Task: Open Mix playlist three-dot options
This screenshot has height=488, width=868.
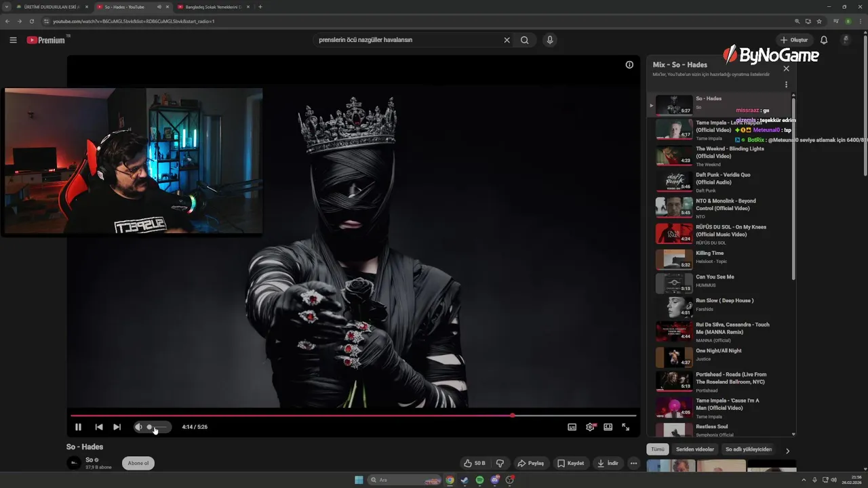Action: [786, 85]
